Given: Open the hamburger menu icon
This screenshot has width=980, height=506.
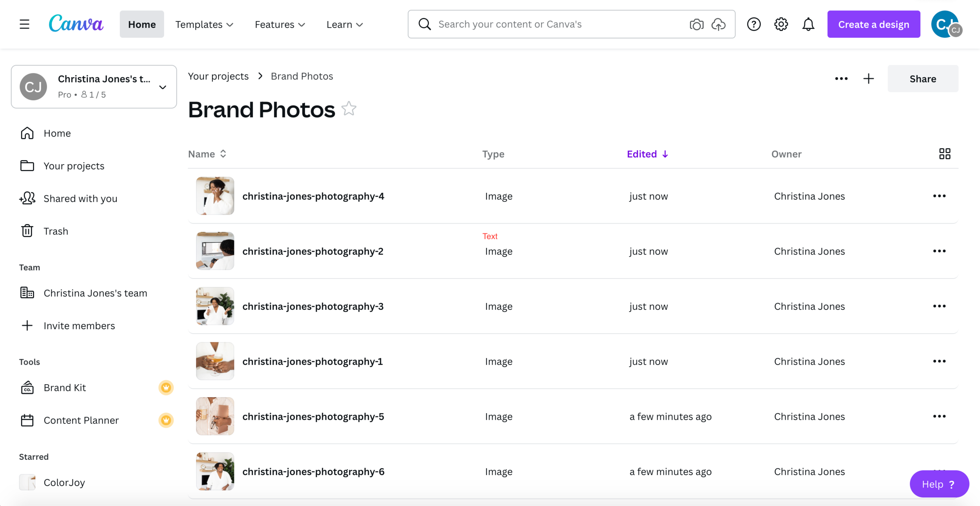Looking at the screenshot, I should (24, 24).
